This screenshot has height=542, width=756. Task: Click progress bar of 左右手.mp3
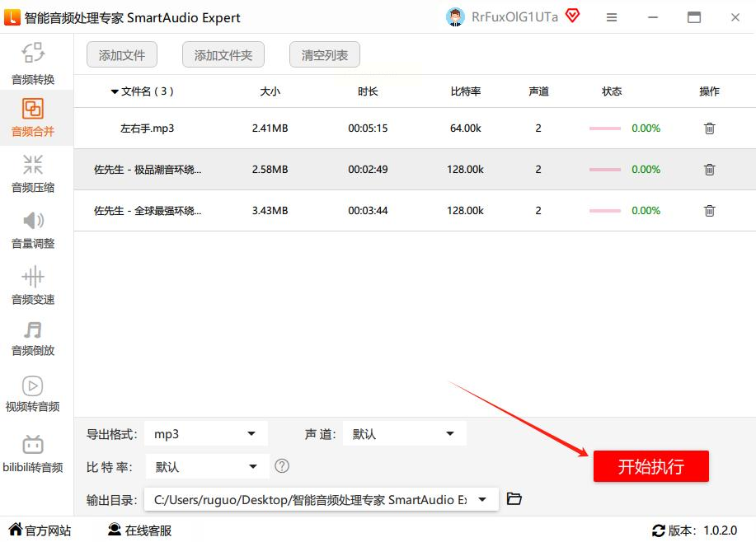click(604, 128)
